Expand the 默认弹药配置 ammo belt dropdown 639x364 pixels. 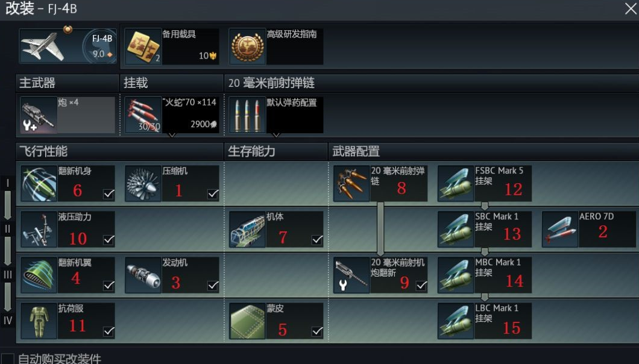click(x=276, y=135)
